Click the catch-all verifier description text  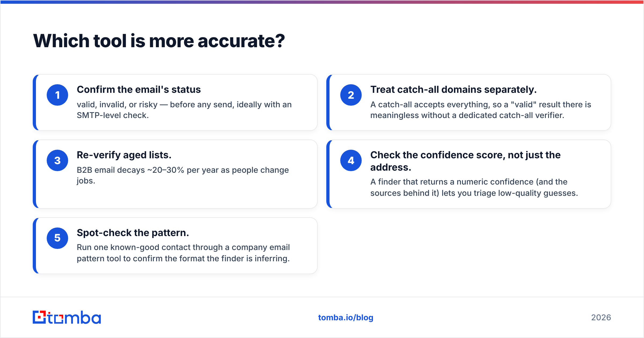[481, 110]
